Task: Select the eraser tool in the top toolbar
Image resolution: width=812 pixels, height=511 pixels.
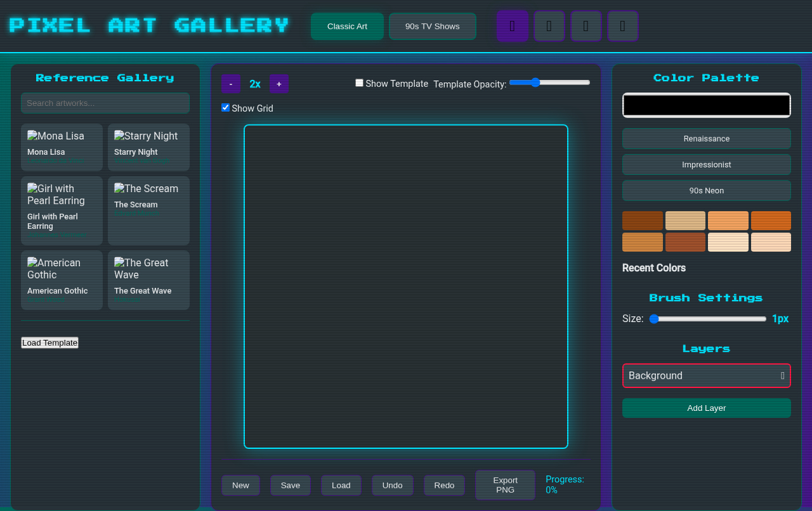Action: pos(549,25)
